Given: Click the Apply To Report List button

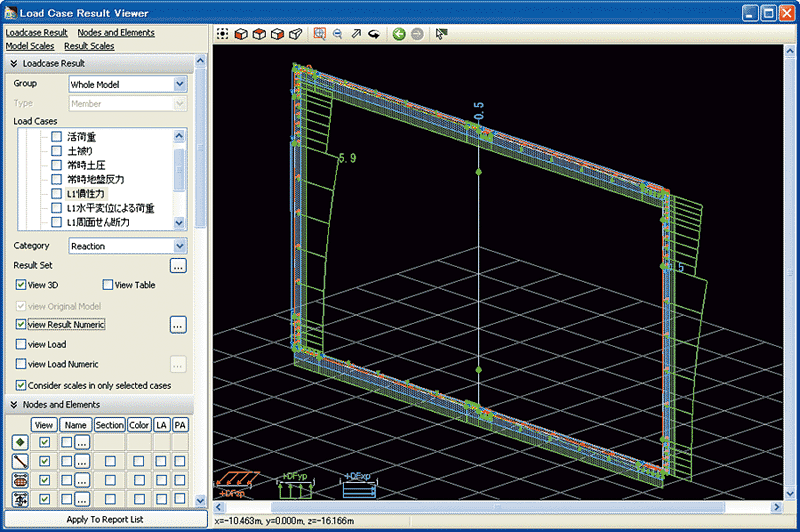Looking at the screenshot, I should tap(105, 519).
